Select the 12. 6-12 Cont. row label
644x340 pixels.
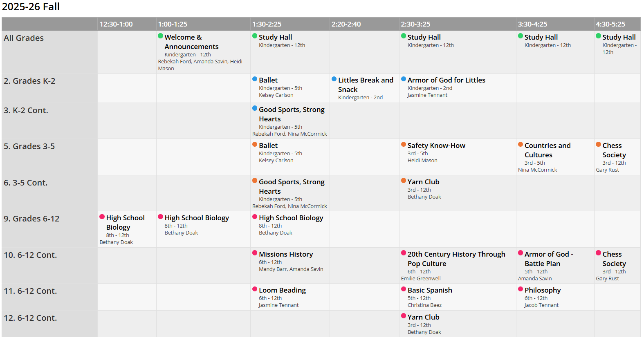coord(30,318)
